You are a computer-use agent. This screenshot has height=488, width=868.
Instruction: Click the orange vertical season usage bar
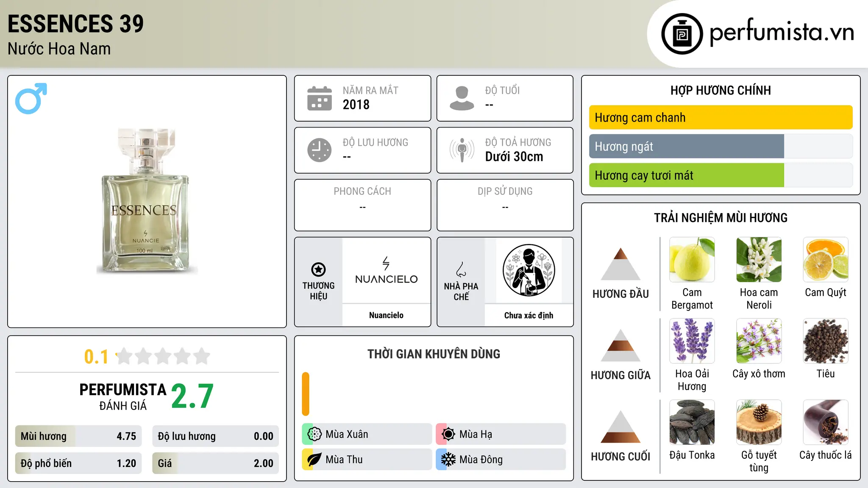306,394
